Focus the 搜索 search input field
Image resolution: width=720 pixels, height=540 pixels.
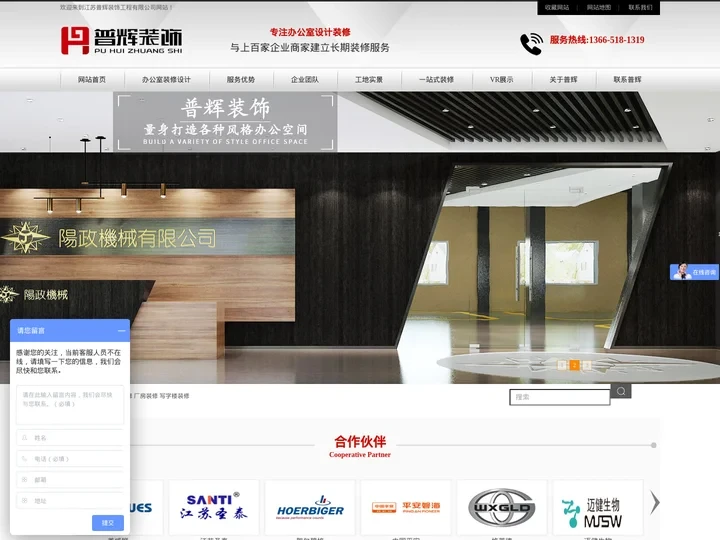560,397
